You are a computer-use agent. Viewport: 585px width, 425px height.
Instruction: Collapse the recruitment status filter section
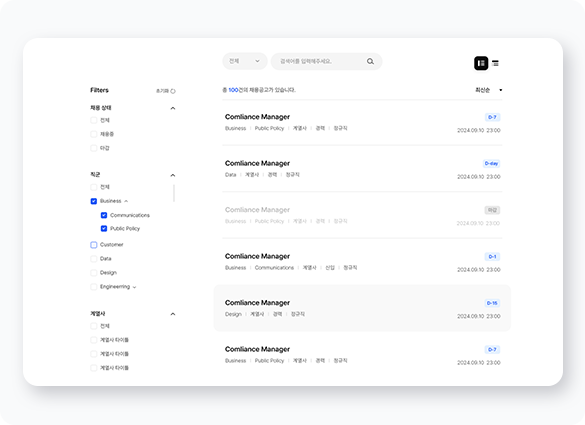coord(173,108)
